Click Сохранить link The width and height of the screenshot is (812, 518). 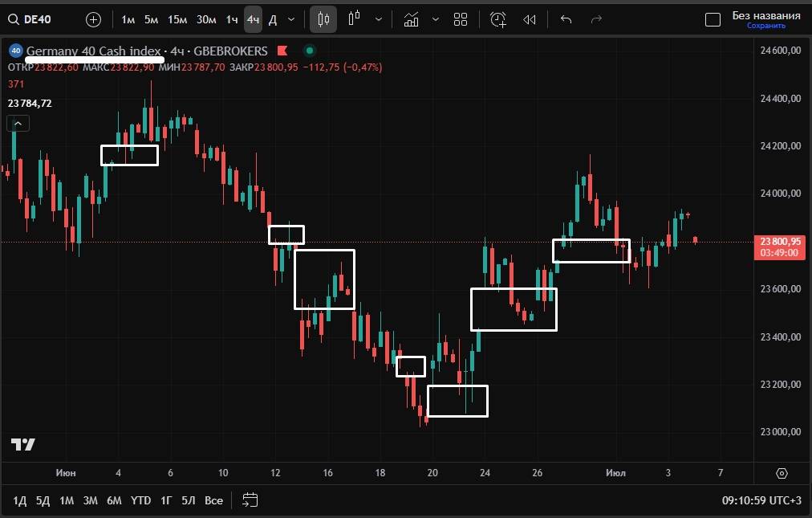766,26
